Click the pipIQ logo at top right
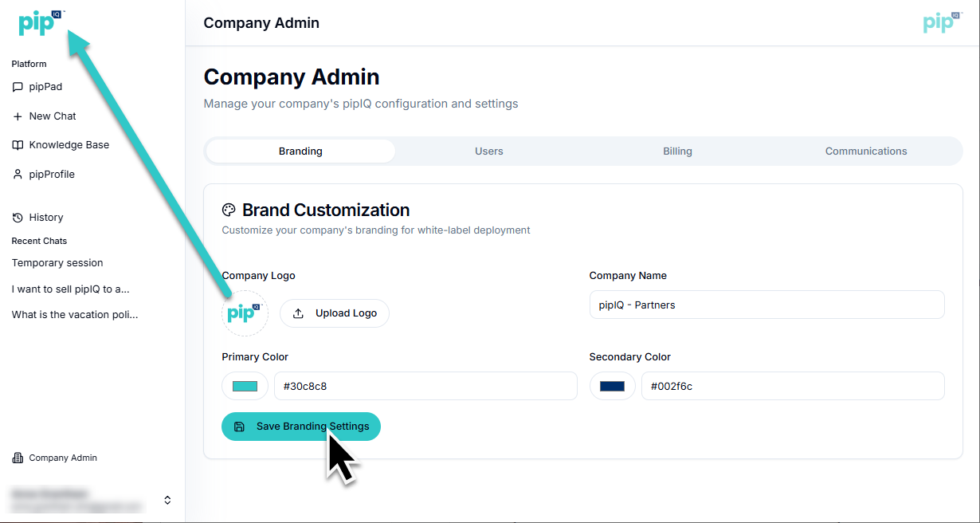Viewport: 980px width, 523px height. (x=943, y=22)
